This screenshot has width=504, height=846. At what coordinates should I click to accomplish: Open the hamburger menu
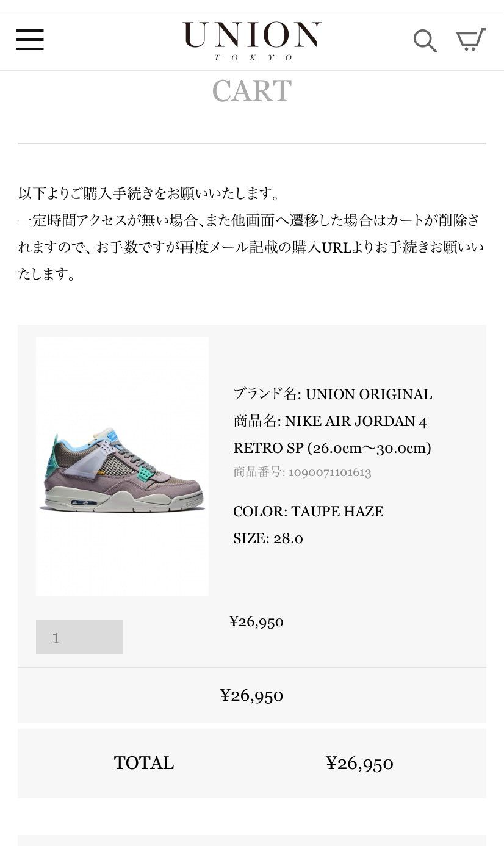(x=30, y=40)
